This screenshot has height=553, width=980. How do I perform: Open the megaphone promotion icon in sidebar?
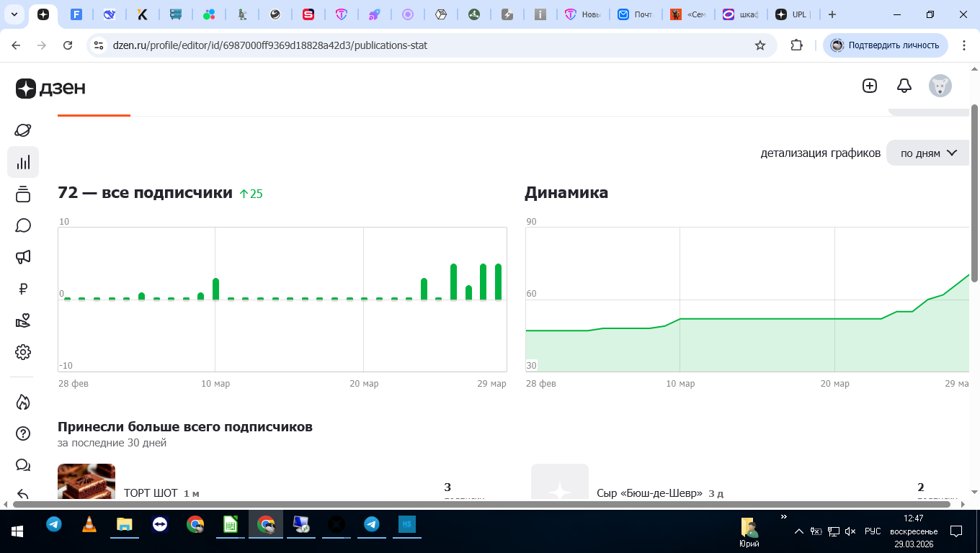click(x=23, y=257)
